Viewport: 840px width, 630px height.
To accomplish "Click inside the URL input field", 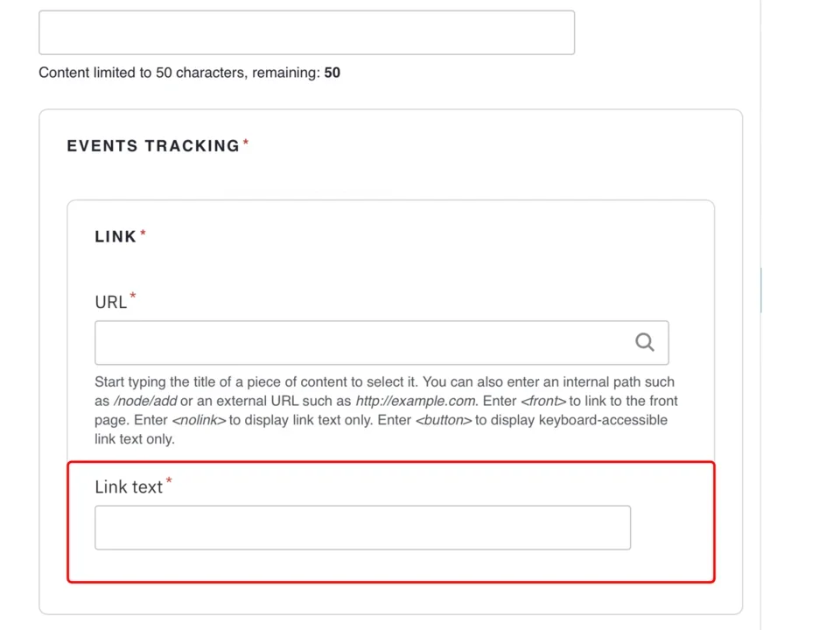I will [350, 342].
